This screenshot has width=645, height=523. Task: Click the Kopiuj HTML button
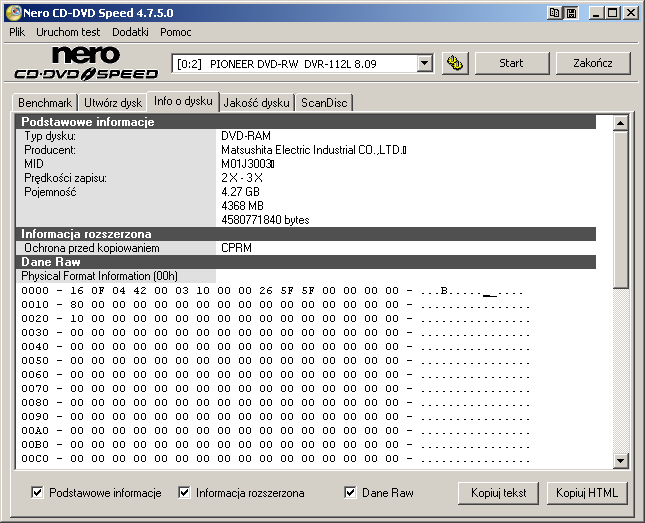click(x=587, y=493)
